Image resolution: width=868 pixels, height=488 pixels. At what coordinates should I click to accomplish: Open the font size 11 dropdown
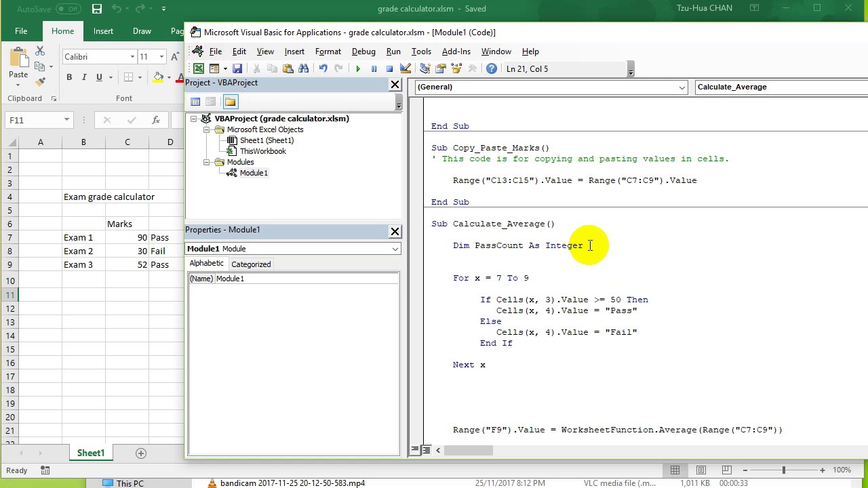coord(161,57)
